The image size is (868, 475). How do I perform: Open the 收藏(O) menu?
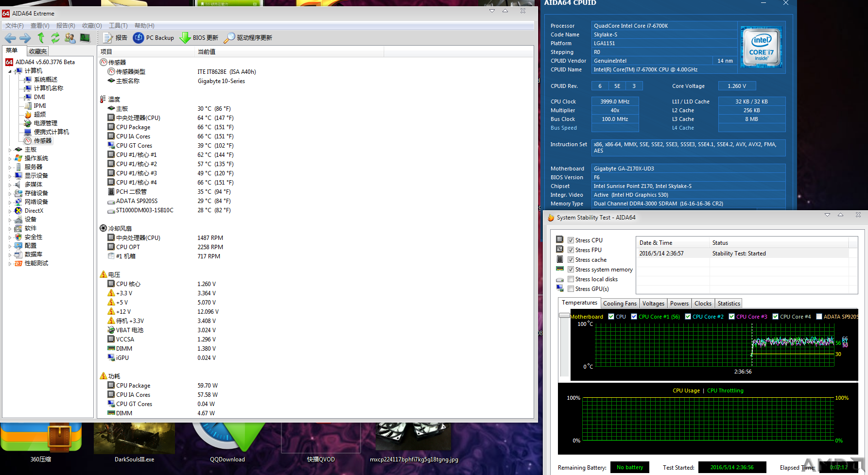coord(92,26)
